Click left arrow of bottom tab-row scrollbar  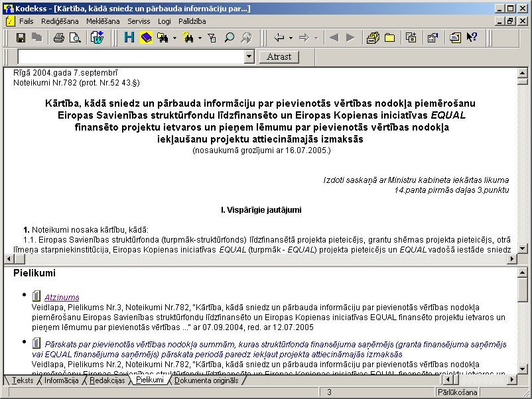(448, 380)
